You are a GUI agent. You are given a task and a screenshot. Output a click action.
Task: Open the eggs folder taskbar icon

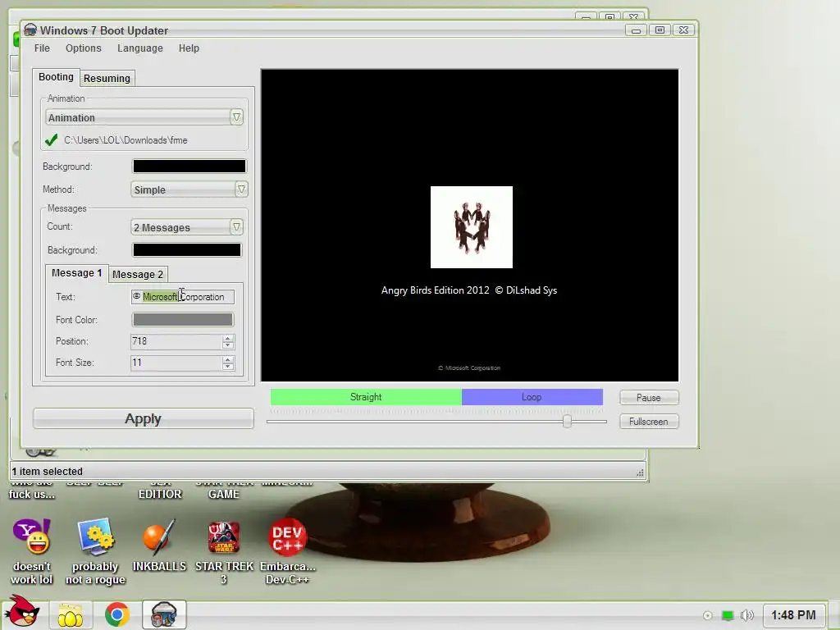click(x=71, y=614)
